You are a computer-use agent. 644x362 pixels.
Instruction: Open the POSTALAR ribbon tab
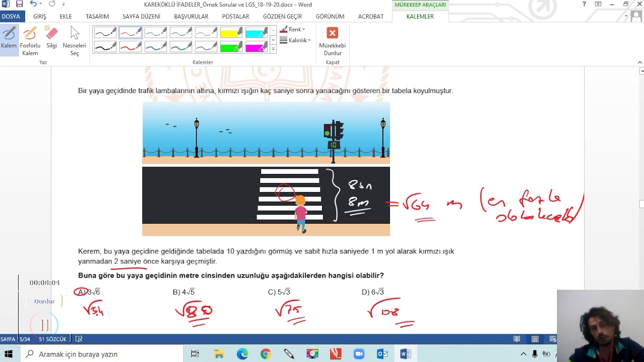[x=235, y=17]
